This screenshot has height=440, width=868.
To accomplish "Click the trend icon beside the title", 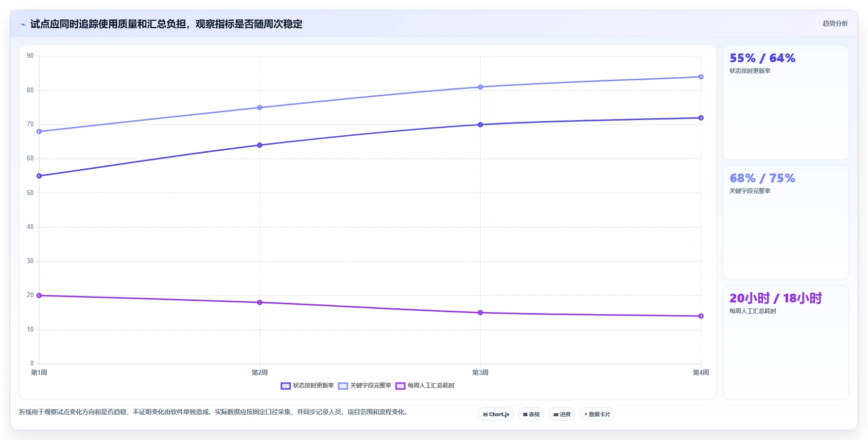I will point(23,24).
